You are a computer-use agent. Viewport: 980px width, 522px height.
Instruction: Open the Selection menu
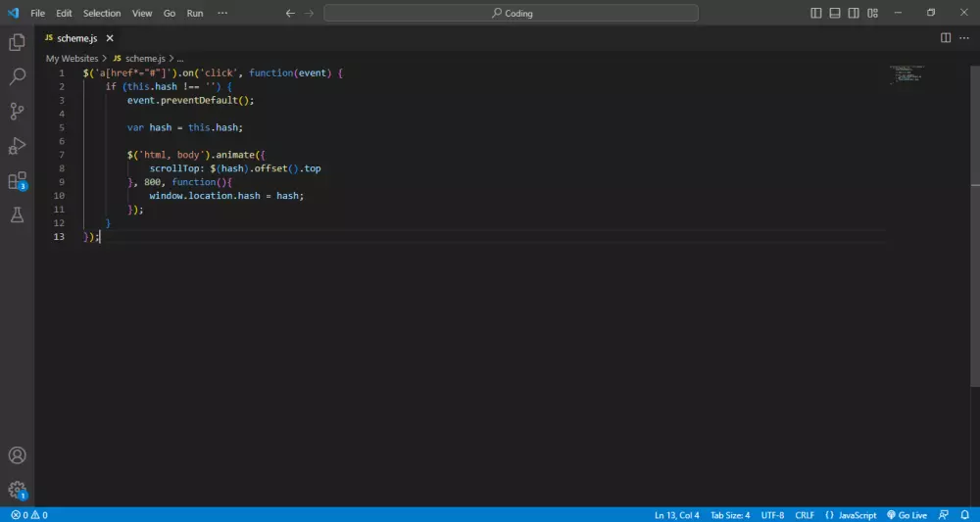click(102, 13)
